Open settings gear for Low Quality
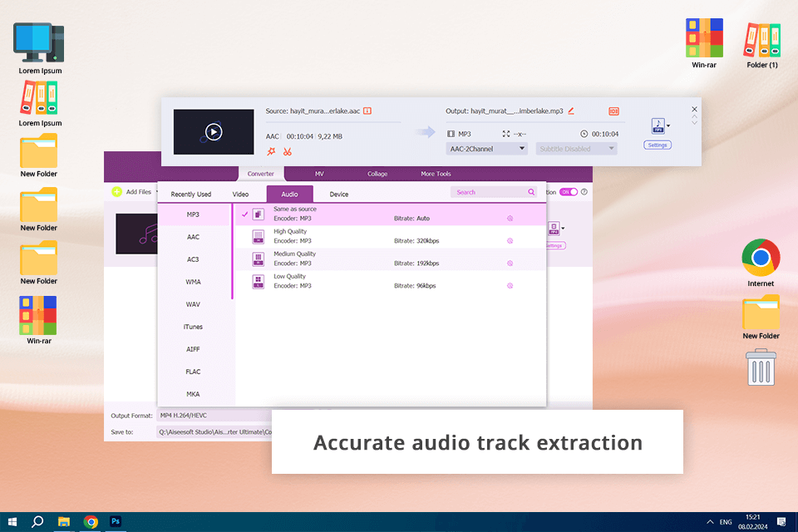The width and height of the screenshot is (798, 532). (510, 286)
